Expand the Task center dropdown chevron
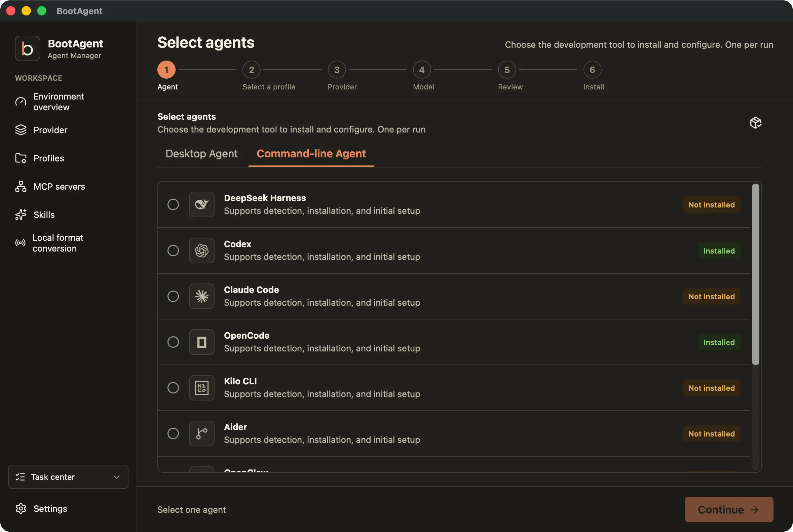793x532 pixels. [x=117, y=477]
